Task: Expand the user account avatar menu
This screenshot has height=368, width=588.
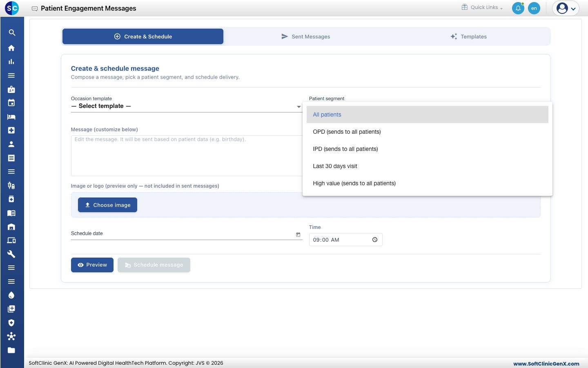Action: [x=566, y=8]
